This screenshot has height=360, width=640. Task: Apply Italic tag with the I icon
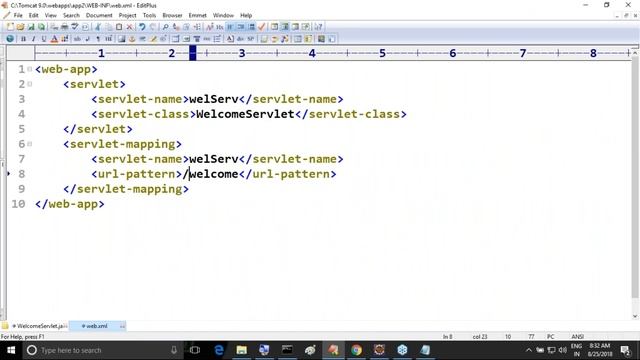33,39
